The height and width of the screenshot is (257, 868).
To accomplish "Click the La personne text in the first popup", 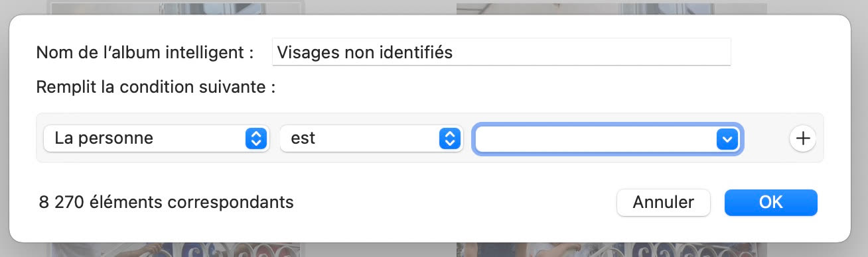I will (x=104, y=138).
